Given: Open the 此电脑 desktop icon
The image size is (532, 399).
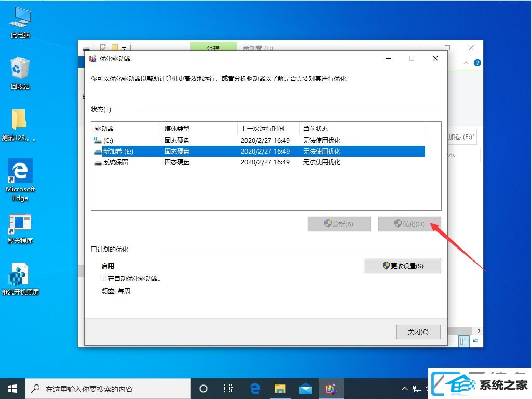Looking at the screenshot, I should click(20, 22).
